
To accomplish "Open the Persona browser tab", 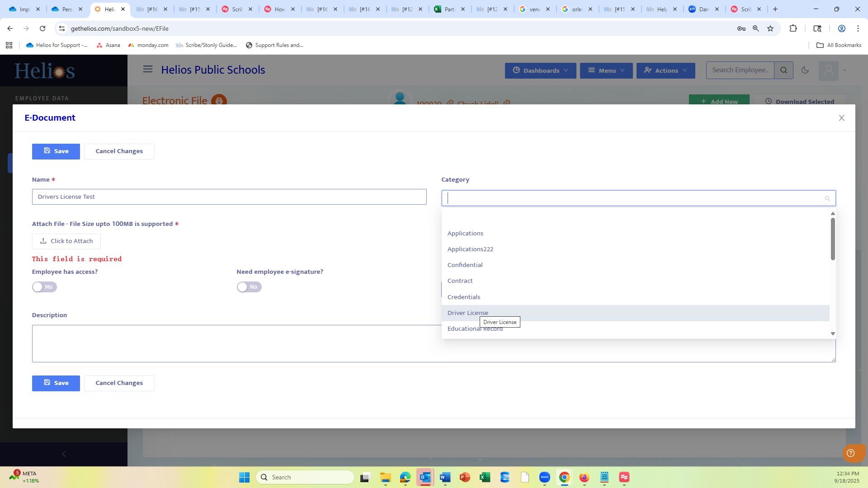I will pos(66,9).
